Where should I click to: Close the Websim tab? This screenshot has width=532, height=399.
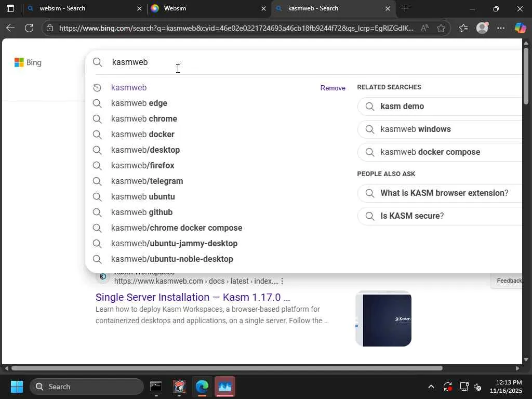263,8
